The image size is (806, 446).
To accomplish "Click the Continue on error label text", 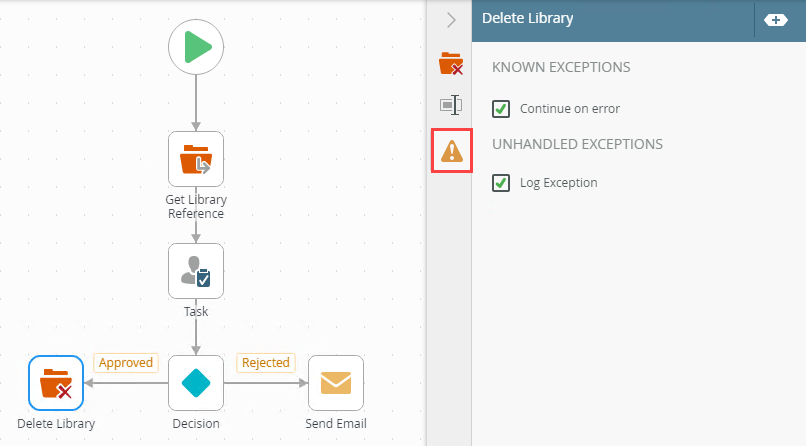I will pyautogui.click(x=570, y=109).
